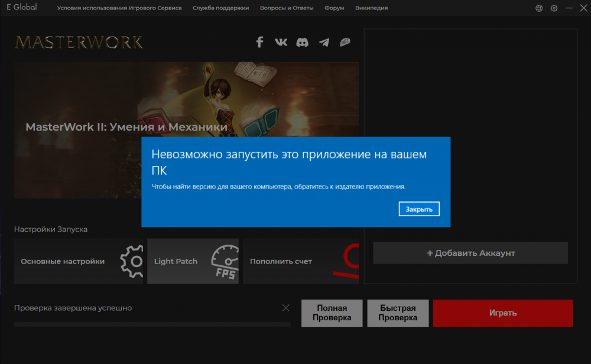Select the Light Patch FPS tile
The height and width of the screenshot is (364, 591).
[193, 261]
